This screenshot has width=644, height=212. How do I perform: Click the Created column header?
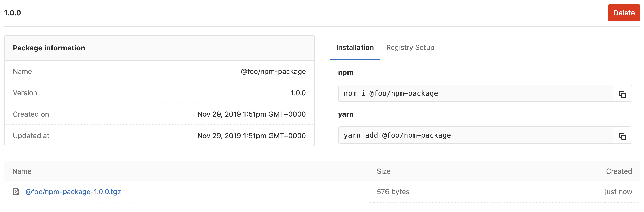click(619, 171)
